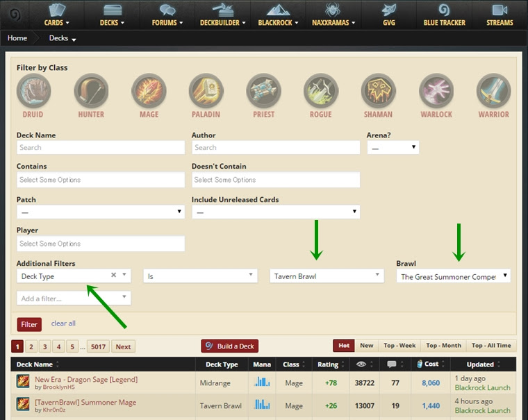Viewport: 528px width, 420px height.
Task: Click the 'clear all' link
Action: 63,324
